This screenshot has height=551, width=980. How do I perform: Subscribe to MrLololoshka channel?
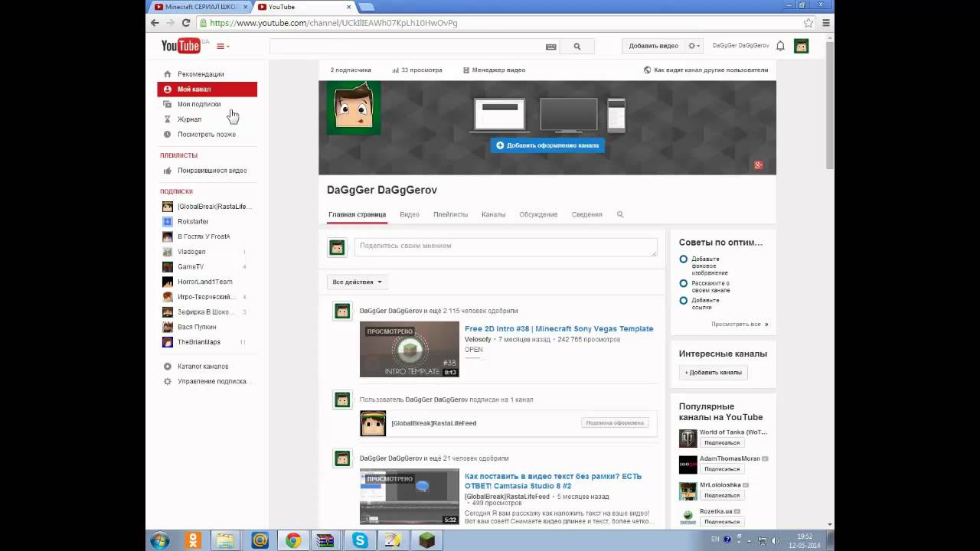(x=722, y=496)
